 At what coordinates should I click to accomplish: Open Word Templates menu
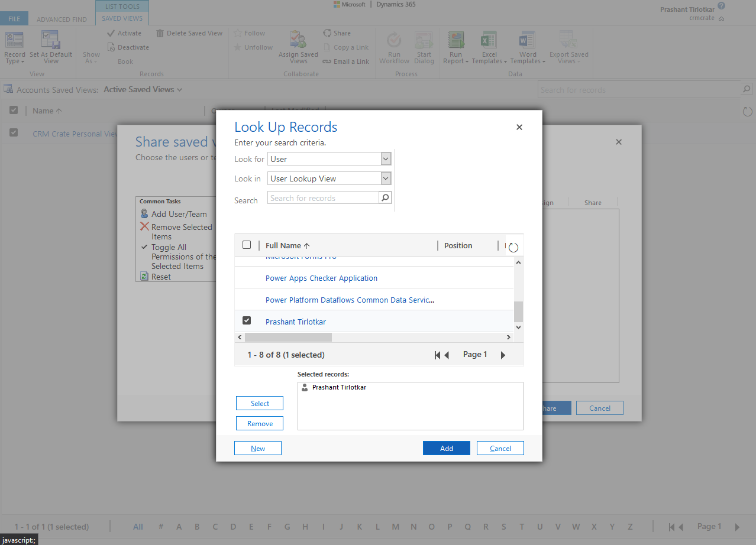528,48
